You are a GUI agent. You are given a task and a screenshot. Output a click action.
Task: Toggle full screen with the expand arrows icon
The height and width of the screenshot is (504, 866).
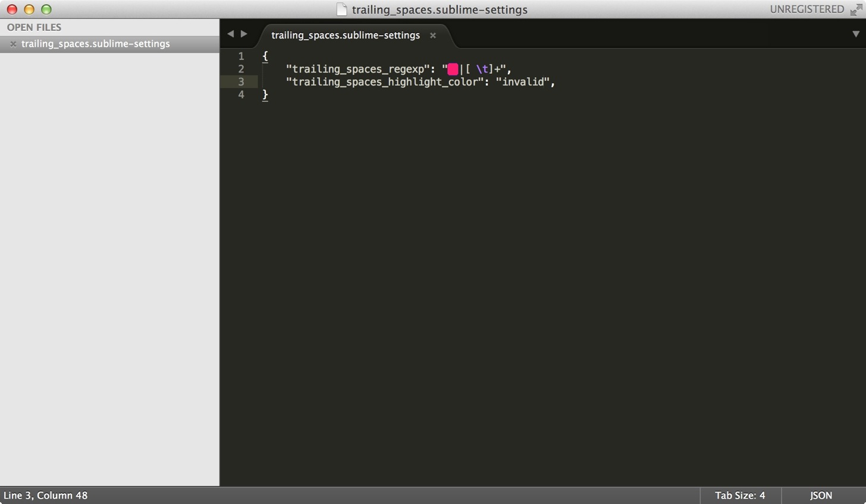pos(856,10)
